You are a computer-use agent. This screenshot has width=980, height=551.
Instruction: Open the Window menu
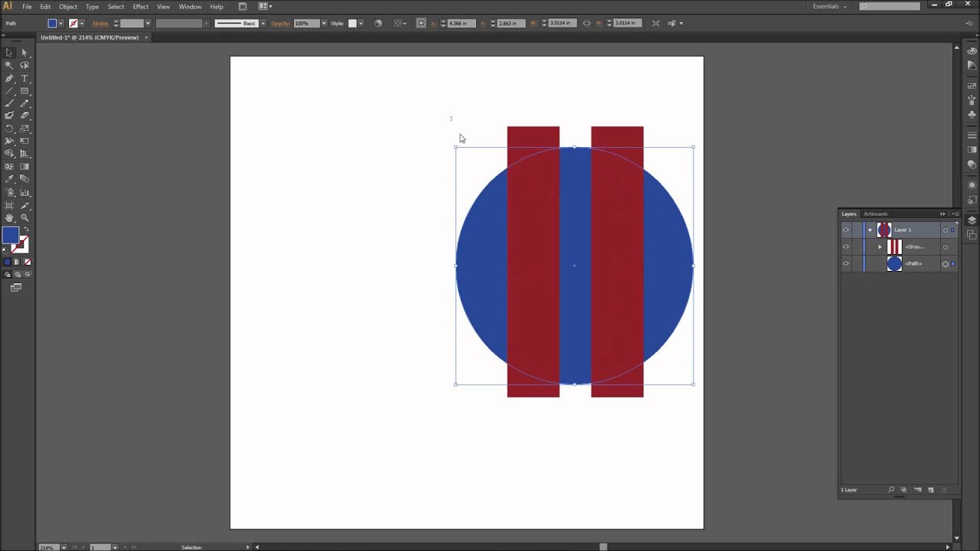point(190,6)
